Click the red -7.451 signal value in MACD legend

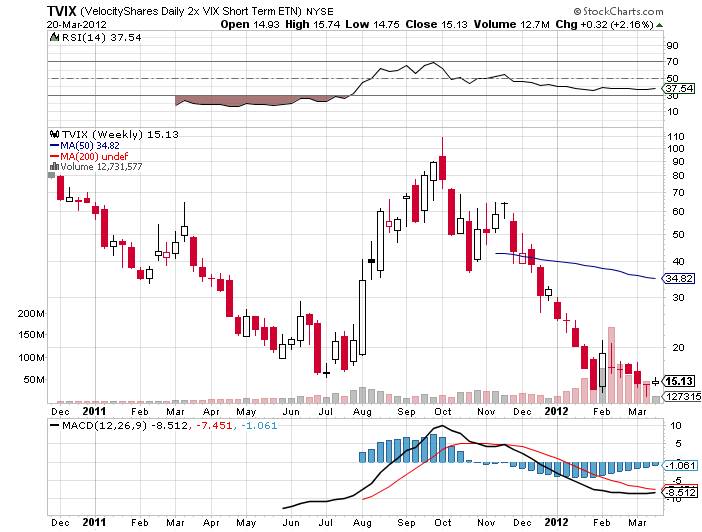pyautogui.click(x=214, y=425)
